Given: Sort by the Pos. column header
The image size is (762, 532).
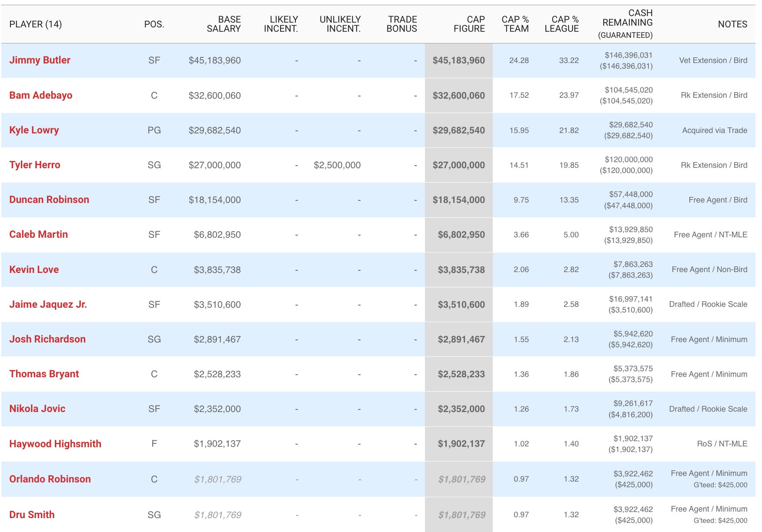Looking at the screenshot, I should tap(154, 24).
